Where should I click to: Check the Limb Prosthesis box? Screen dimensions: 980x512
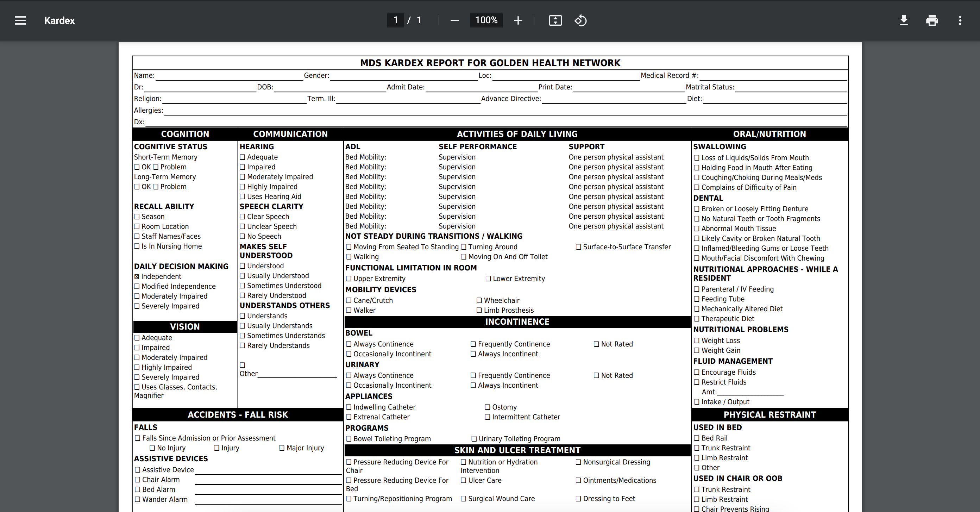coord(479,311)
